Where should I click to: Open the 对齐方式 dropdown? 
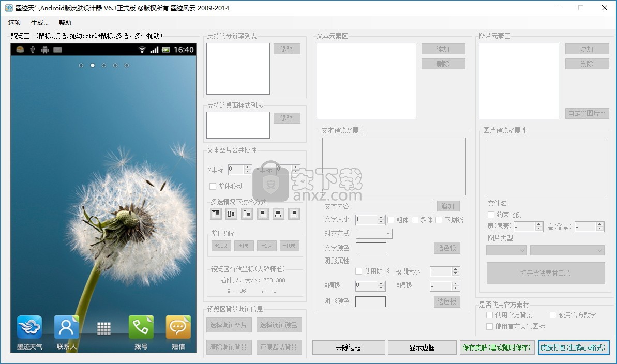click(x=374, y=234)
